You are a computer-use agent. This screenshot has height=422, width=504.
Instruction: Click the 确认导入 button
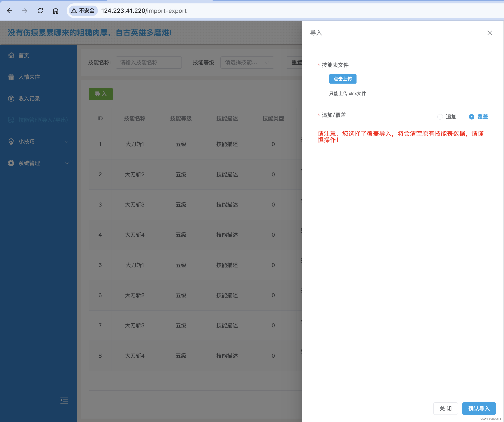479,408
